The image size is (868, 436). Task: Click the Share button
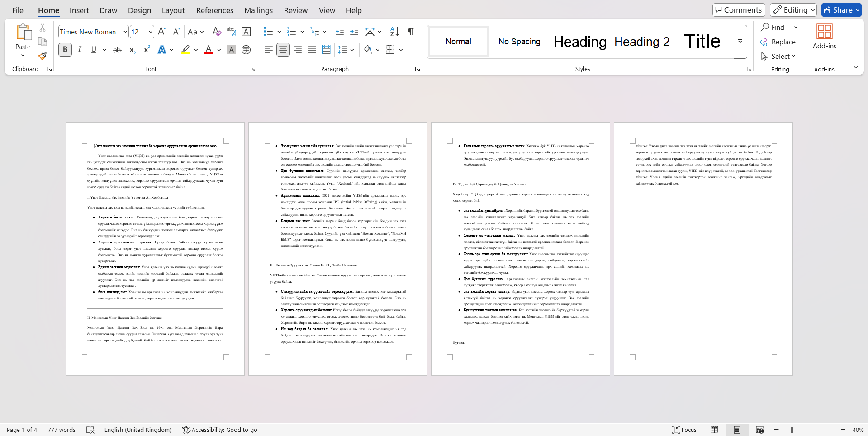(x=841, y=10)
